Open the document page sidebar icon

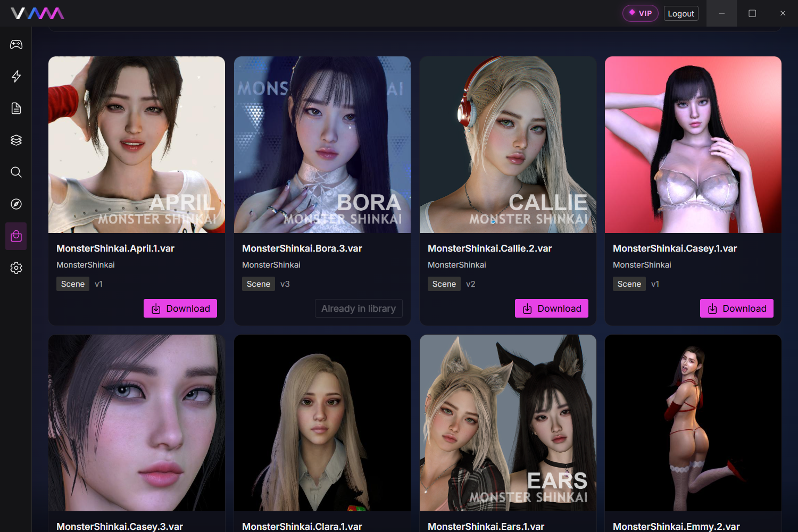click(x=16, y=109)
